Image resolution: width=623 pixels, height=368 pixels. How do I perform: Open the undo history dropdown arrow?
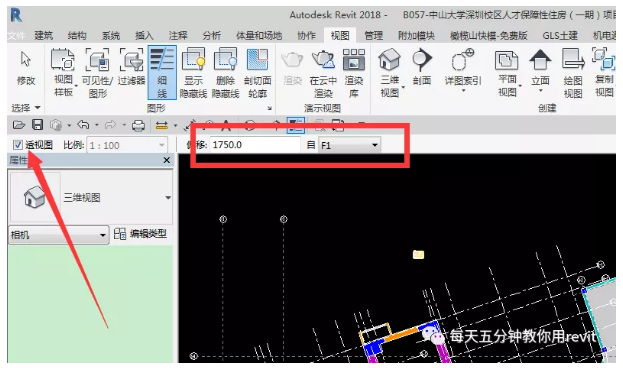tap(97, 126)
